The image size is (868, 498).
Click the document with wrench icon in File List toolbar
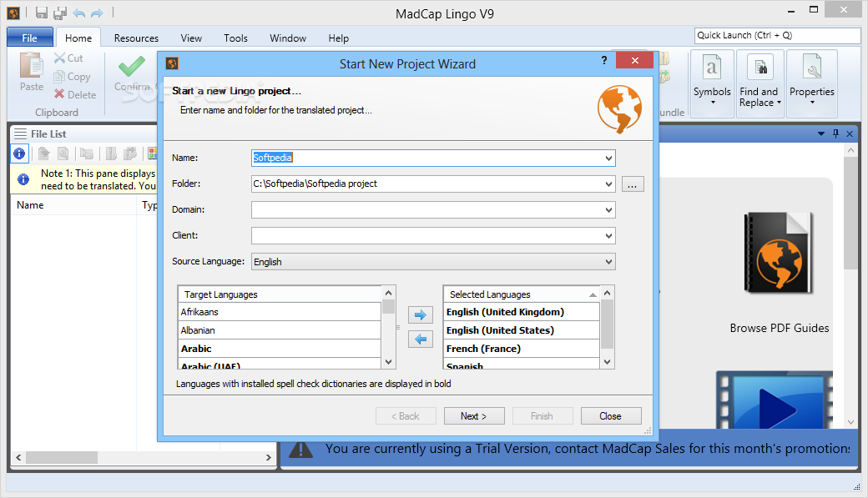click(63, 153)
